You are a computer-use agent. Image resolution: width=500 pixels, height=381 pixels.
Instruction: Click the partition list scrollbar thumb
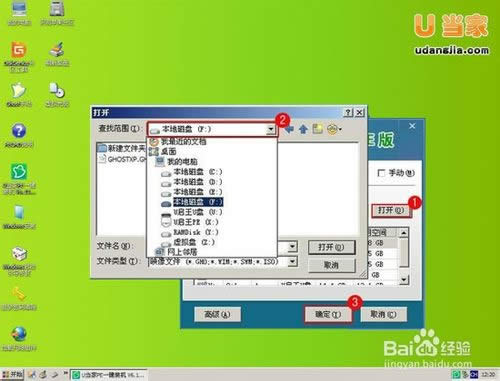pyautogui.click(x=404, y=252)
